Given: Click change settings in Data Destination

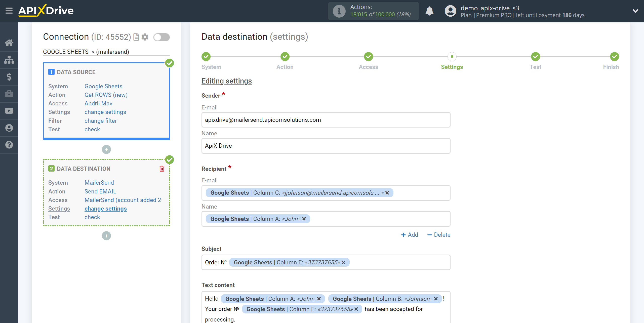Looking at the screenshot, I should point(106,209).
